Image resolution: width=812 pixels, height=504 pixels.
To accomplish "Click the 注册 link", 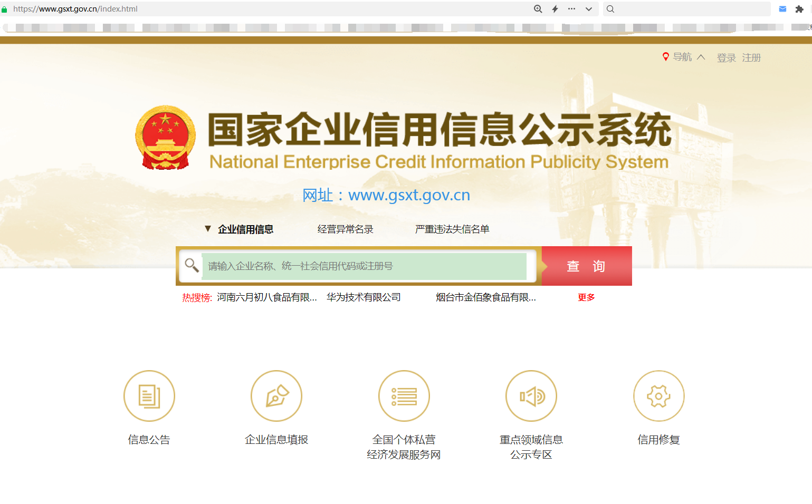I will pos(751,58).
